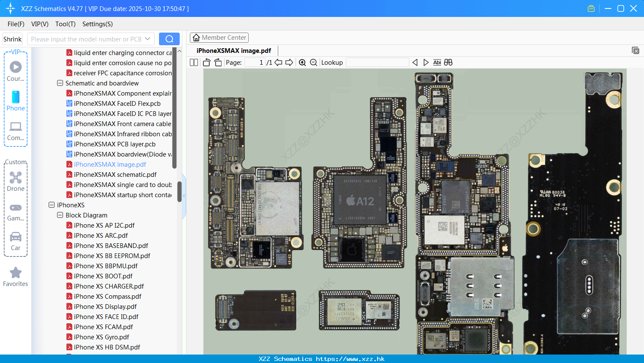Zoom in on the PDF
The image size is (644, 363).
pos(302,62)
